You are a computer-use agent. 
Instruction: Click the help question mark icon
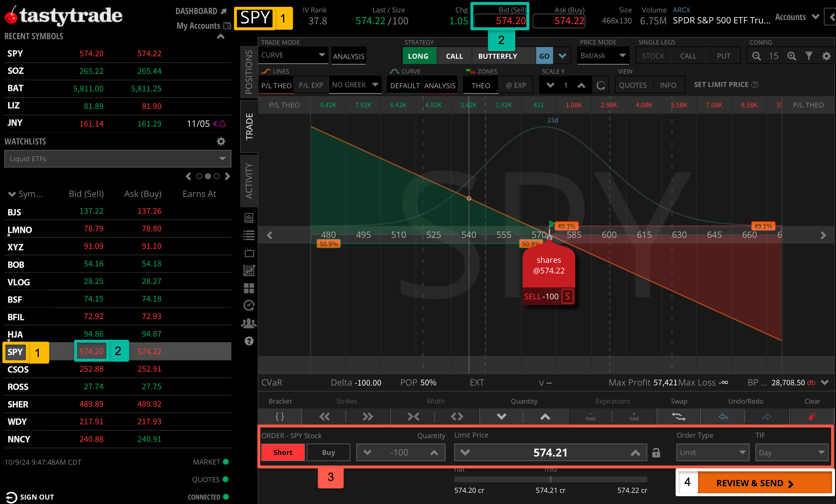pos(249,341)
